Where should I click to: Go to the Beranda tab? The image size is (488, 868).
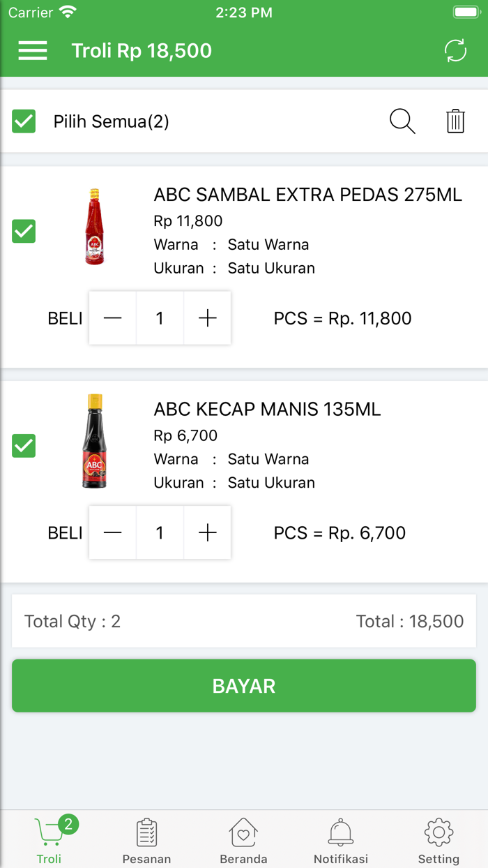(243, 841)
